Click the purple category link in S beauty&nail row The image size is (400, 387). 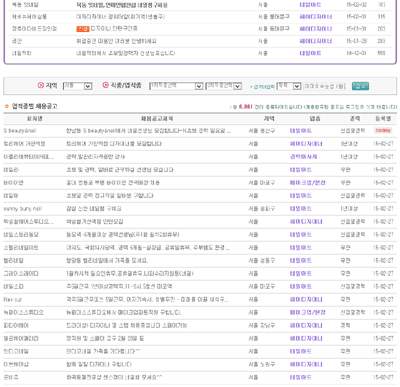(301, 131)
